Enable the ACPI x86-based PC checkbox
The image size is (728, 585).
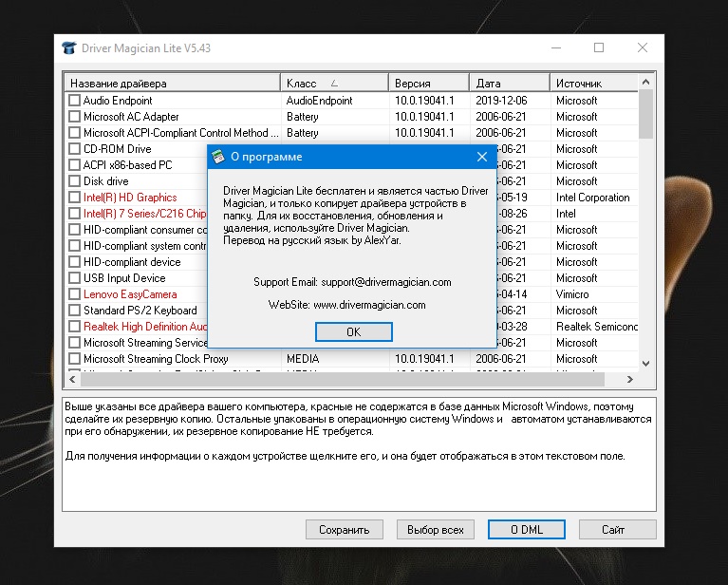(74, 165)
